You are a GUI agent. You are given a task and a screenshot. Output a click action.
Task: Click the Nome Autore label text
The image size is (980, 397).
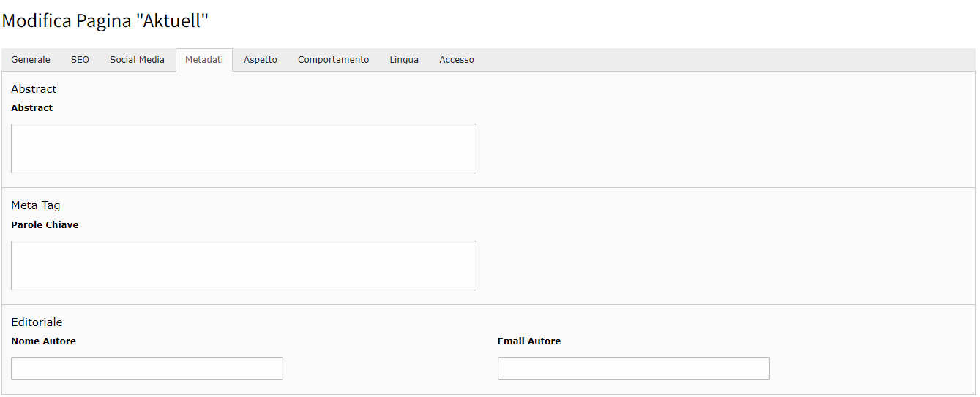44,341
